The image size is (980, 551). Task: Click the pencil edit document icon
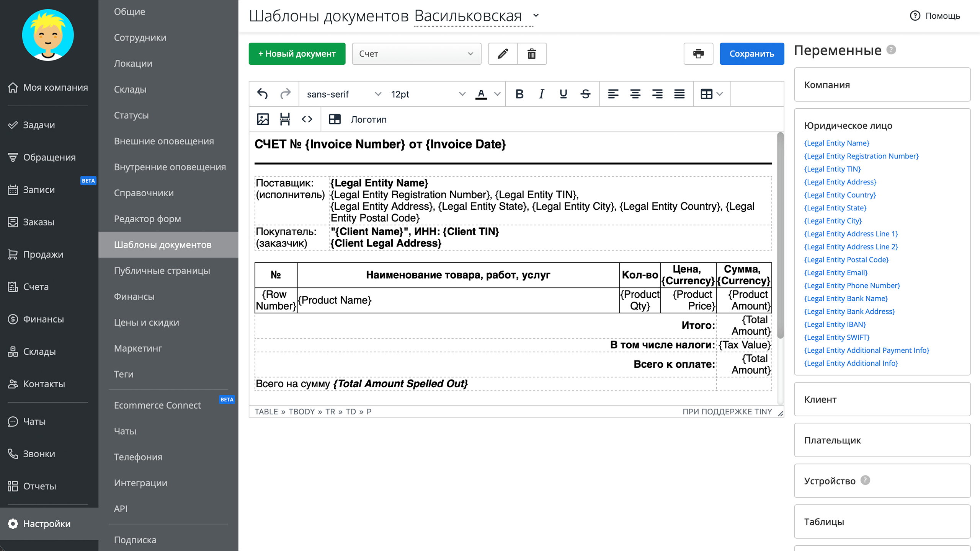click(503, 54)
